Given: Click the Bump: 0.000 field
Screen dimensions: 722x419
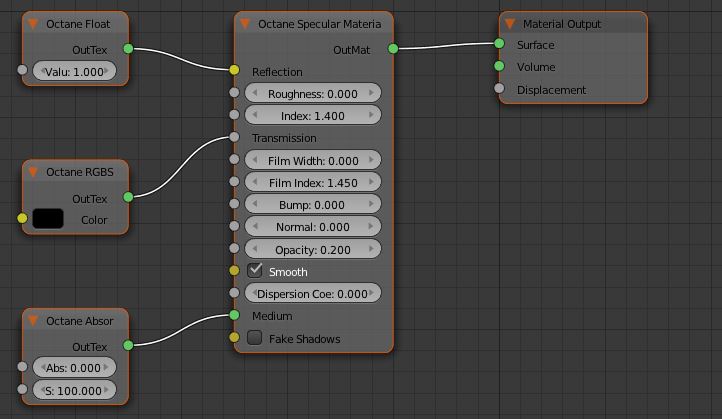Looking at the screenshot, I should pyautogui.click(x=313, y=204).
